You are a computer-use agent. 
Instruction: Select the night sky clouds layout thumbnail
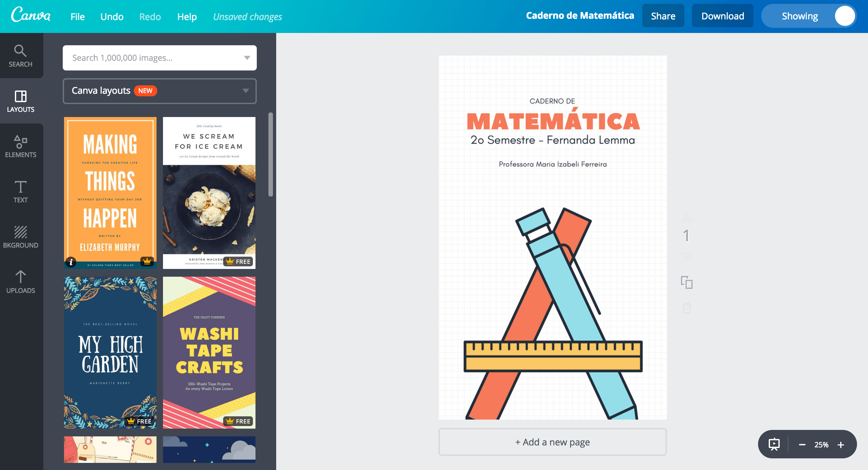(209, 449)
